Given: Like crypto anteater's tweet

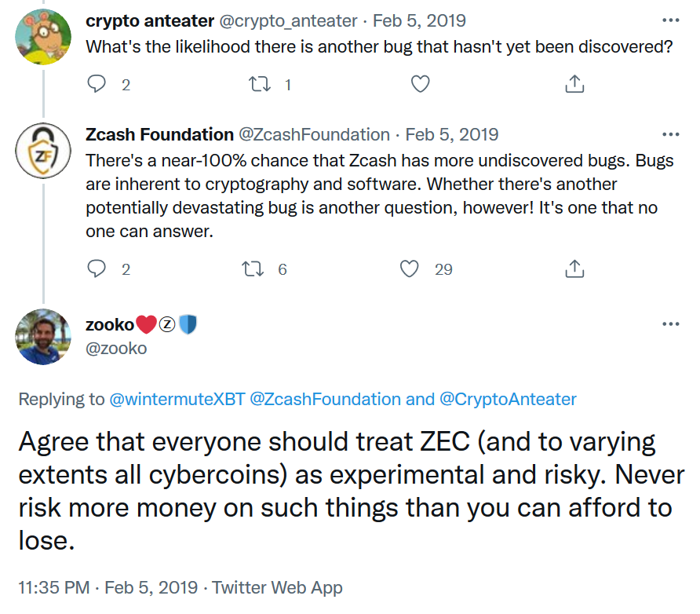Looking at the screenshot, I should pyautogui.click(x=421, y=84).
